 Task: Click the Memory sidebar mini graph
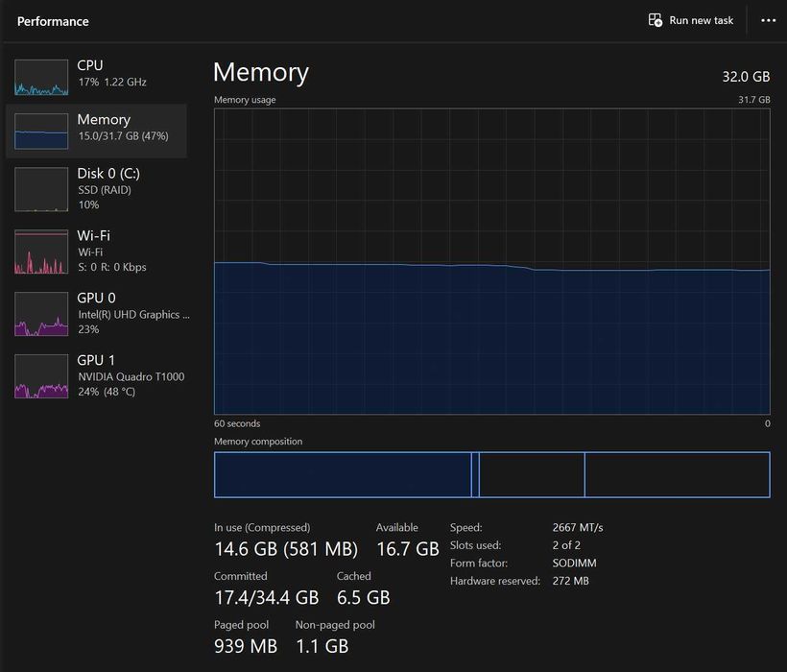pos(41,131)
